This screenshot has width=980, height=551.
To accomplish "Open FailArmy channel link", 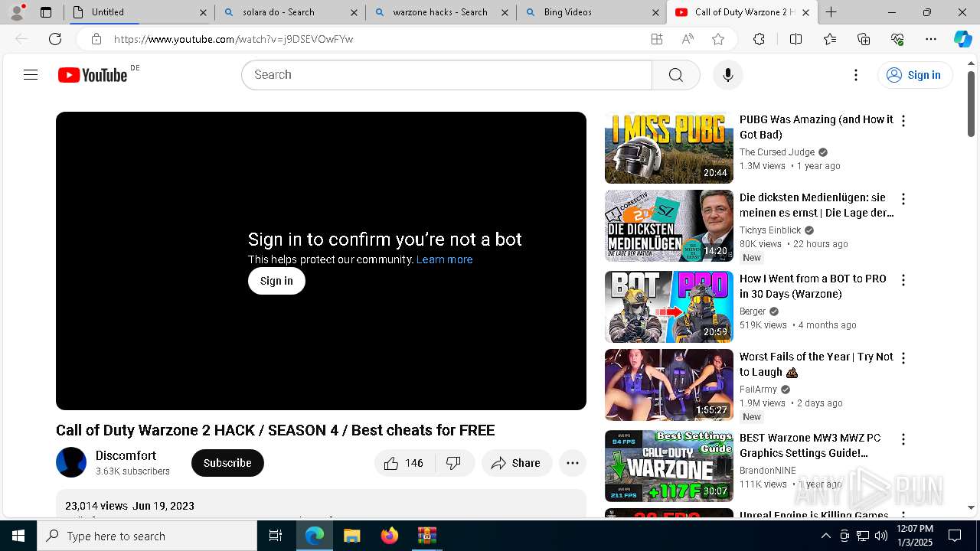I will (758, 390).
